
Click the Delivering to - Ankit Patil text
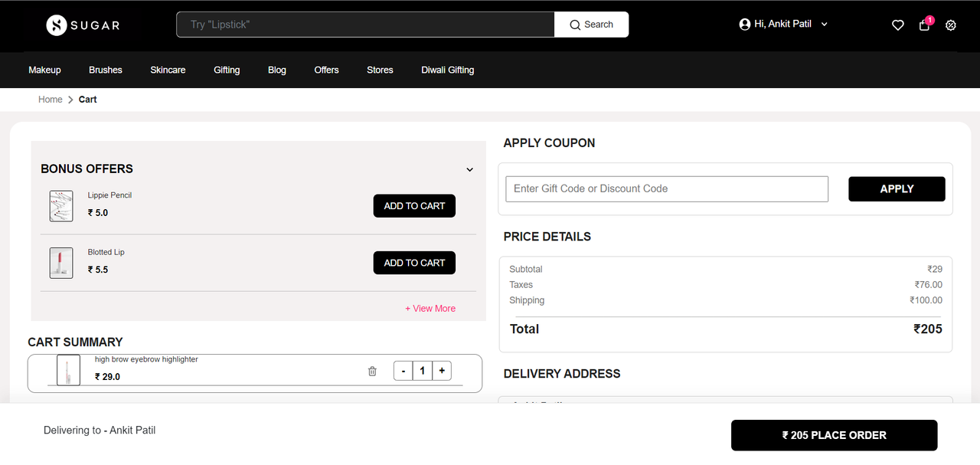(100, 431)
